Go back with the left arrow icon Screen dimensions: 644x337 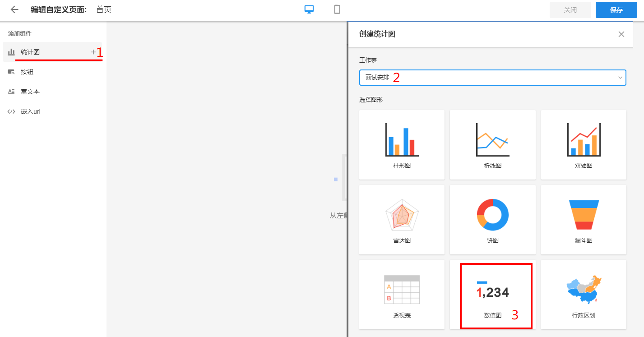pos(14,9)
